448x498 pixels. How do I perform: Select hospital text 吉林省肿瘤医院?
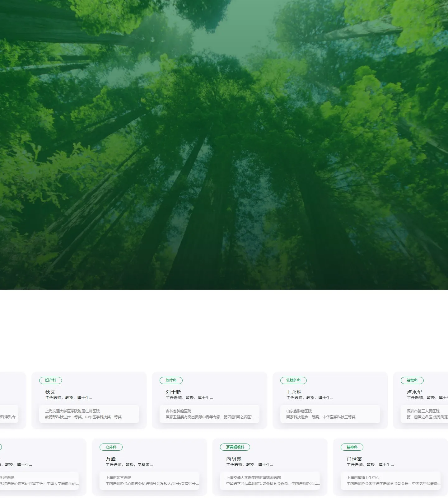coord(179,411)
